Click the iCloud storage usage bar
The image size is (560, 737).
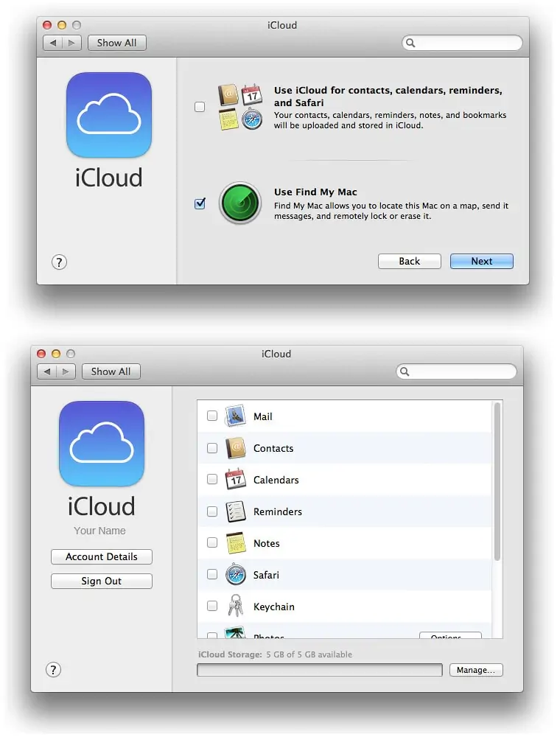(x=320, y=670)
